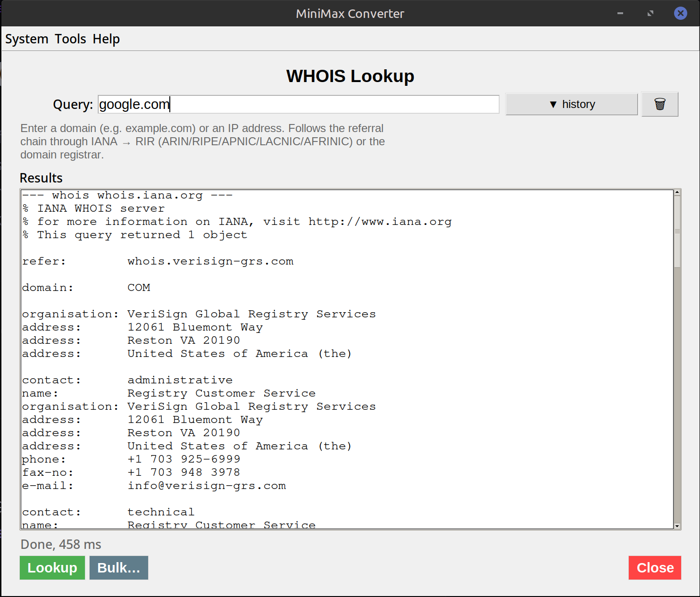Click the 'WHOIS Lookup' heading
Viewport: 700px width, 597px height.
point(350,76)
